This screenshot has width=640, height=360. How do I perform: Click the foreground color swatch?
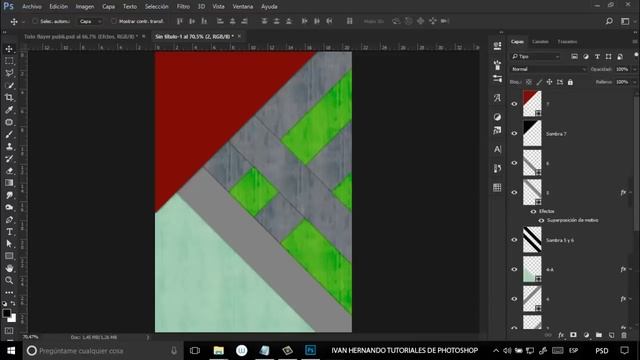pyautogui.click(x=7, y=313)
